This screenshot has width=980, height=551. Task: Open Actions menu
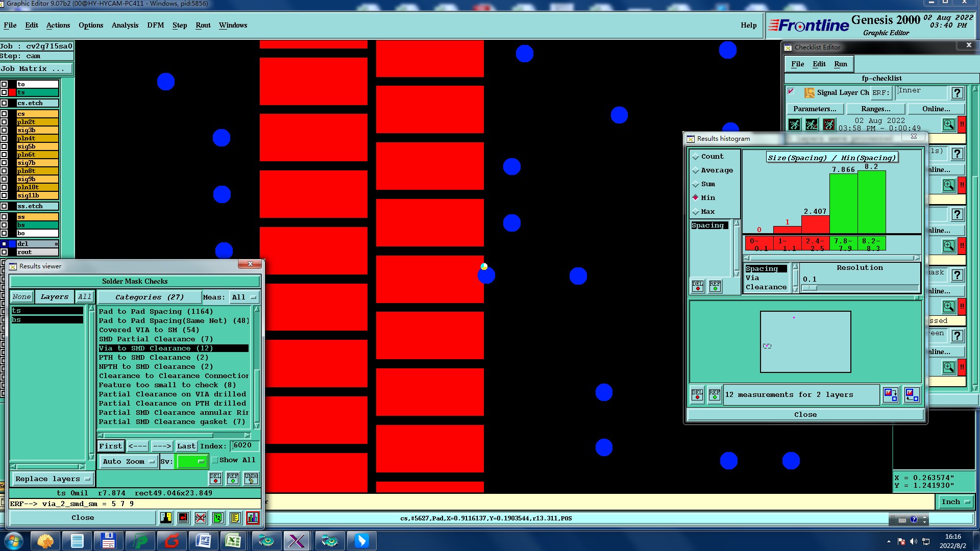(58, 26)
